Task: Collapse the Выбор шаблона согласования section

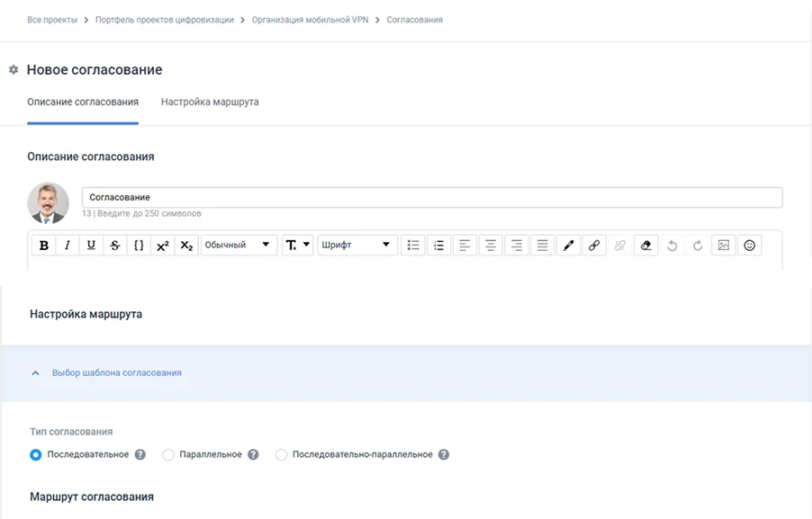Action: 35,372
